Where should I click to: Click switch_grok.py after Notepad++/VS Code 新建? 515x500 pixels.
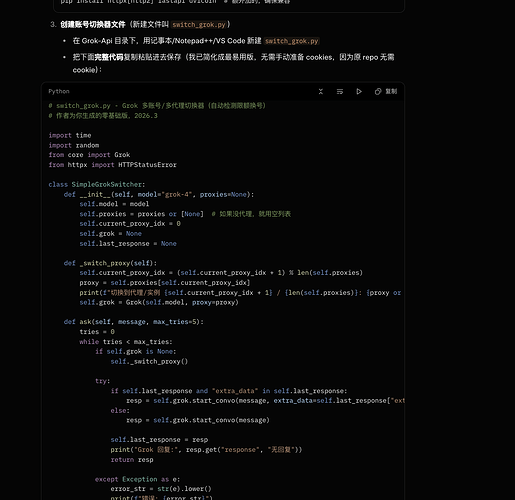click(292, 41)
